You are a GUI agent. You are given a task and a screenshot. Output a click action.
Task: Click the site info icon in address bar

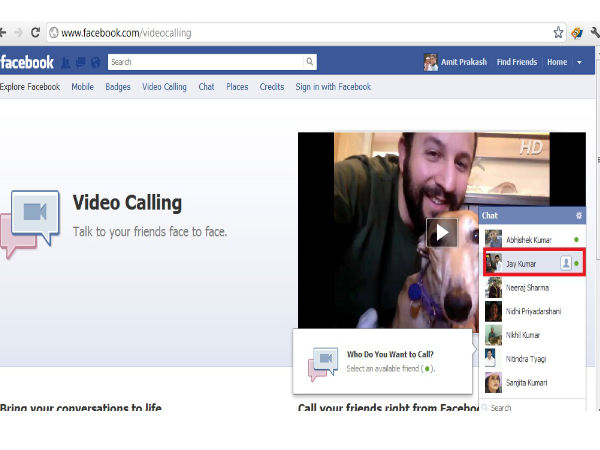click(x=54, y=33)
